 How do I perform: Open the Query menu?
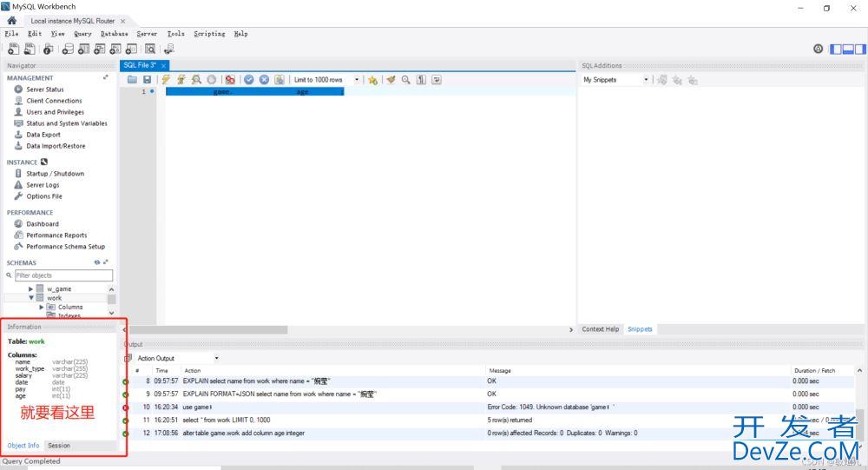(82, 34)
